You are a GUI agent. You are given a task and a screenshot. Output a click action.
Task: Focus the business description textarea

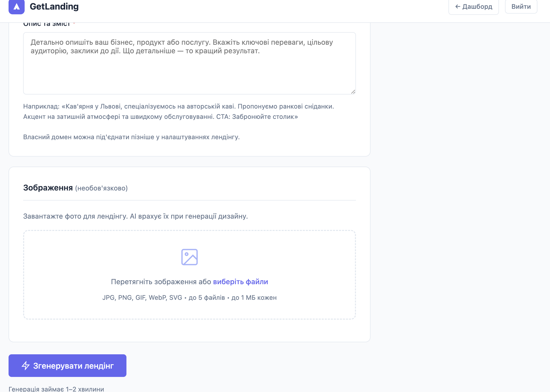190,63
